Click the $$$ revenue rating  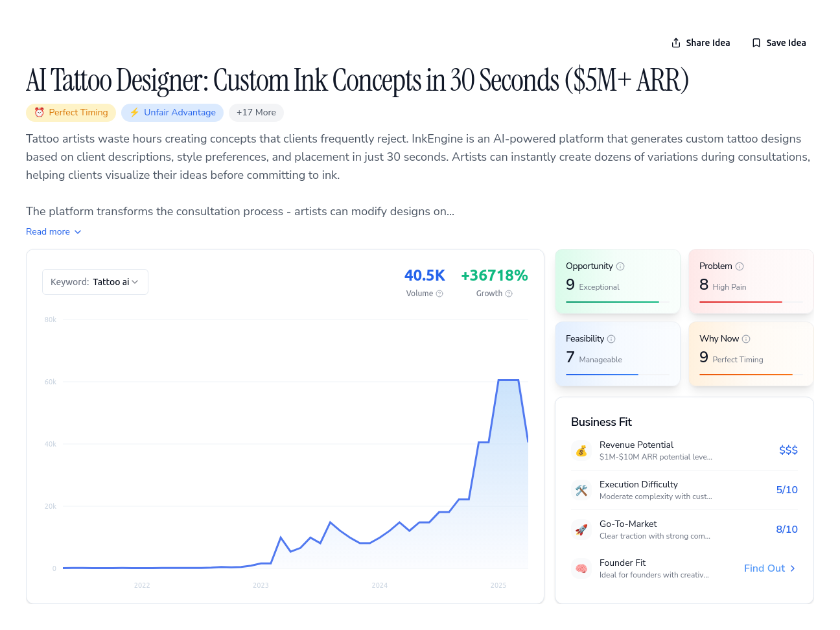(x=788, y=450)
